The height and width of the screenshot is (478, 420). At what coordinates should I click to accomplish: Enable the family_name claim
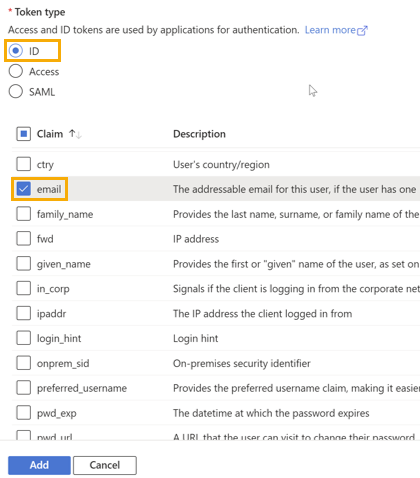coord(23,214)
